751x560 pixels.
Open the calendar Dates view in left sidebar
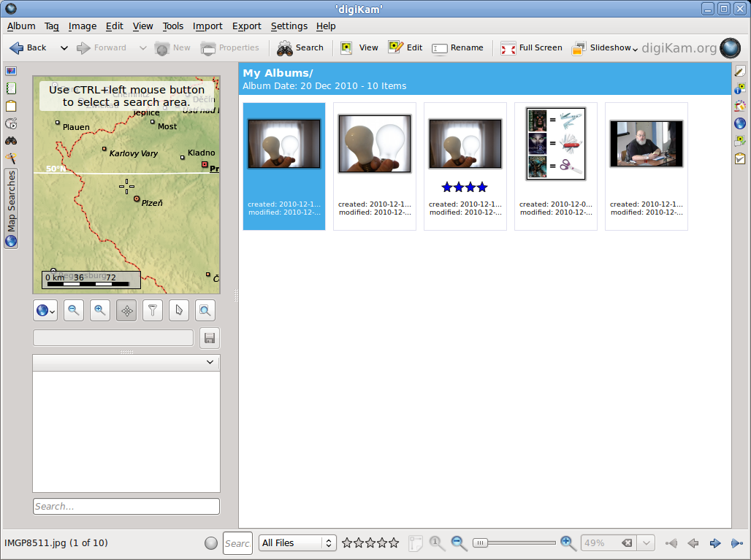(11, 107)
